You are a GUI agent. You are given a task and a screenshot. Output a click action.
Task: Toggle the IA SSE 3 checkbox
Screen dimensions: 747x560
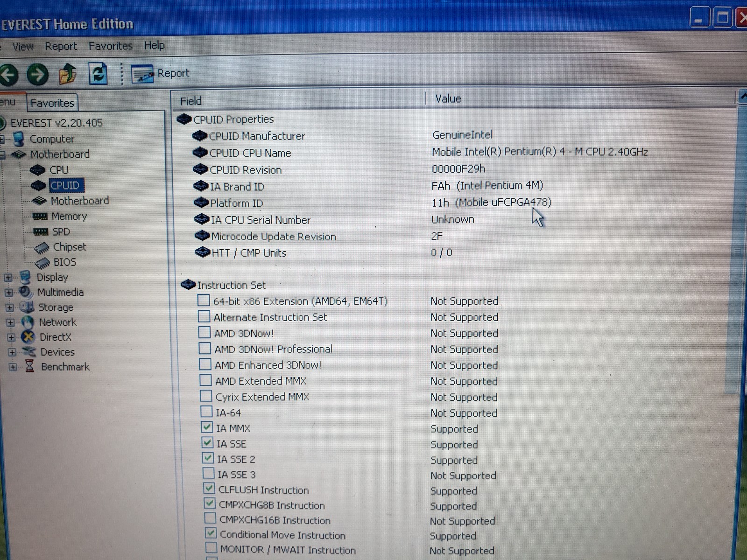(208, 474)
